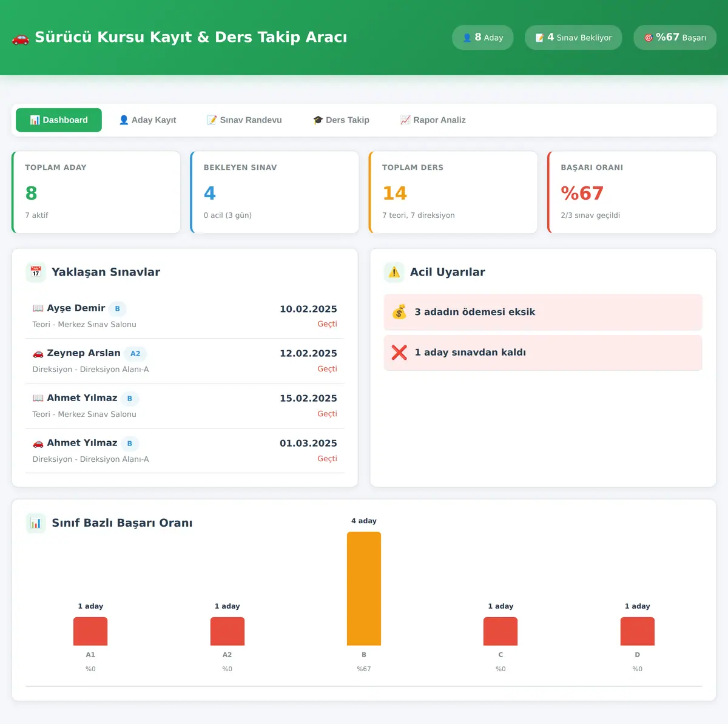Click the book icon next to Ahmet Yılmaz theory exam
The height and width of the screenshot is (724, 728).
click(38, 398)
